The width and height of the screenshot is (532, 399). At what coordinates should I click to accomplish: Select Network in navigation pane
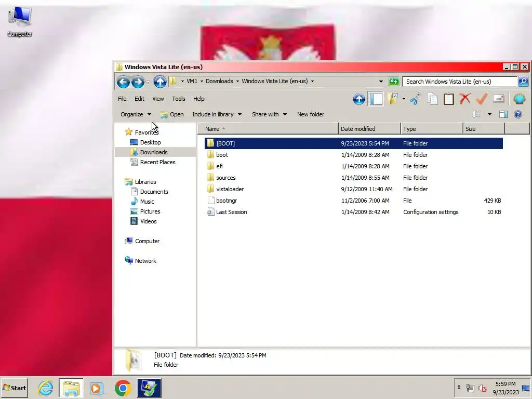tap(145, 261)
